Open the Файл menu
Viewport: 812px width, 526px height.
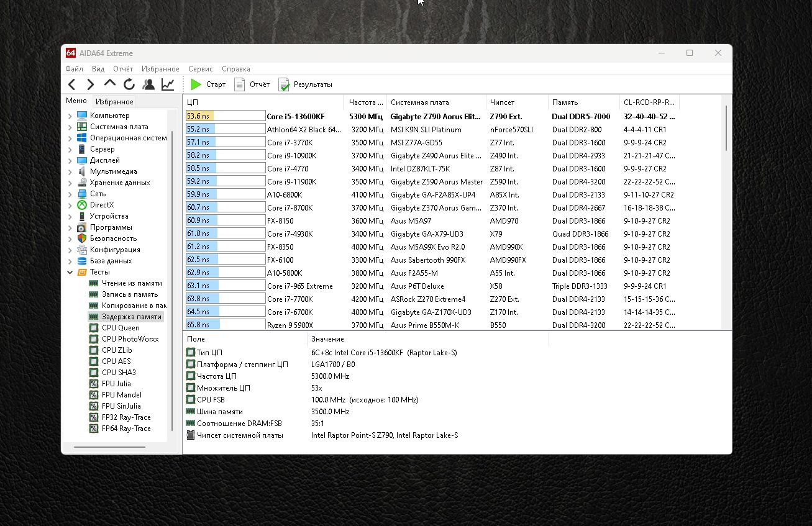(x=74, y=69)
